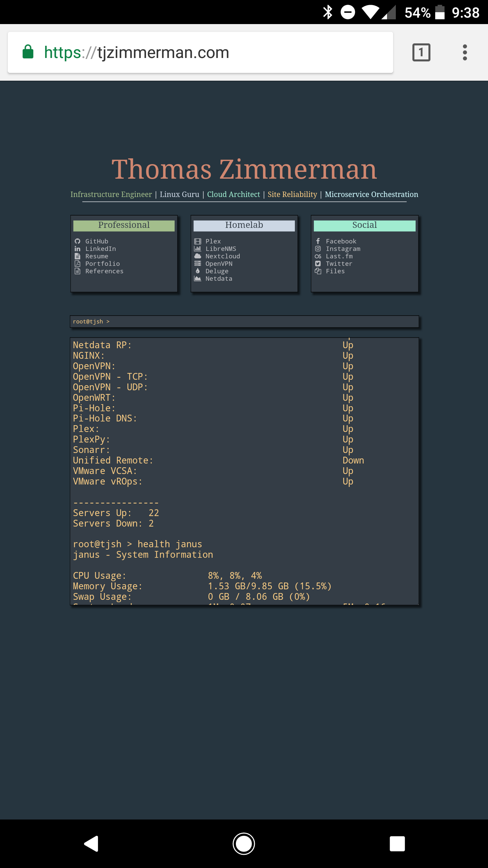Viewport: 488px width, 868px height.
Task: Tap the Resume document icon
Action: pyautogui.click(x=77, y=256)
